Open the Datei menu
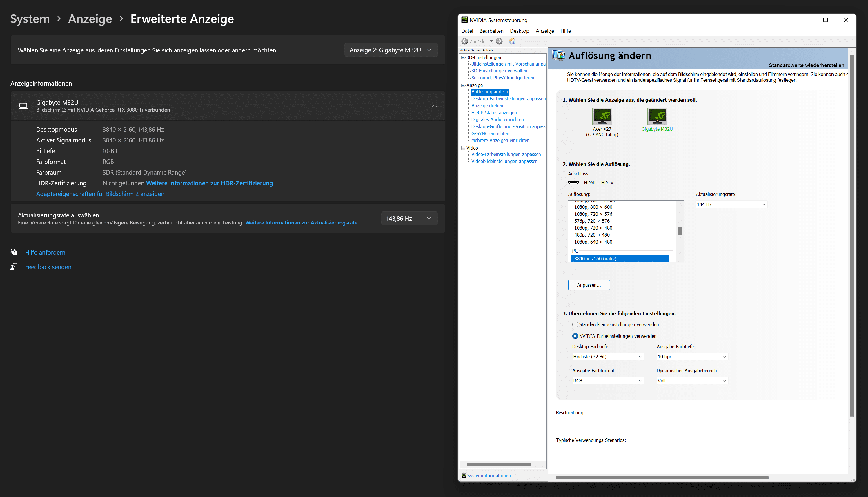Image resolution: width=868 pixels, height=497 pixels. point(467,31)
